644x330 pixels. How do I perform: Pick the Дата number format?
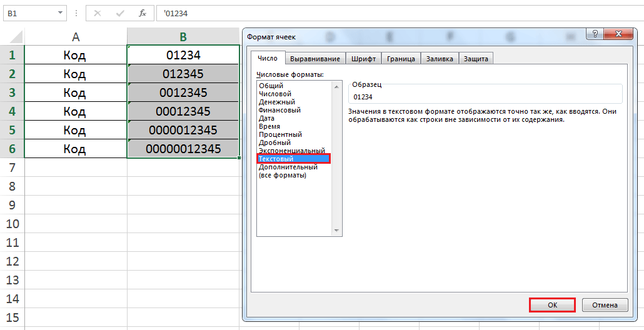tap(267, 118)
